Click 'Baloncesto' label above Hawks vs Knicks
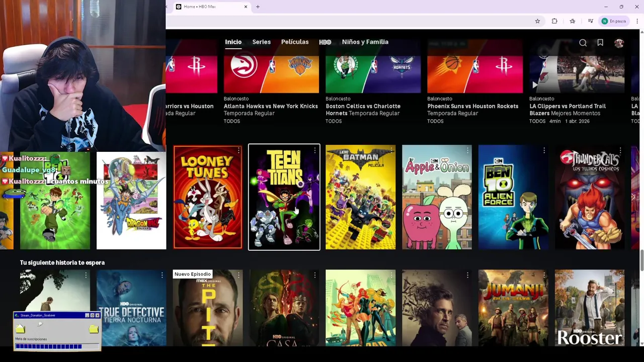 [236, 99]
